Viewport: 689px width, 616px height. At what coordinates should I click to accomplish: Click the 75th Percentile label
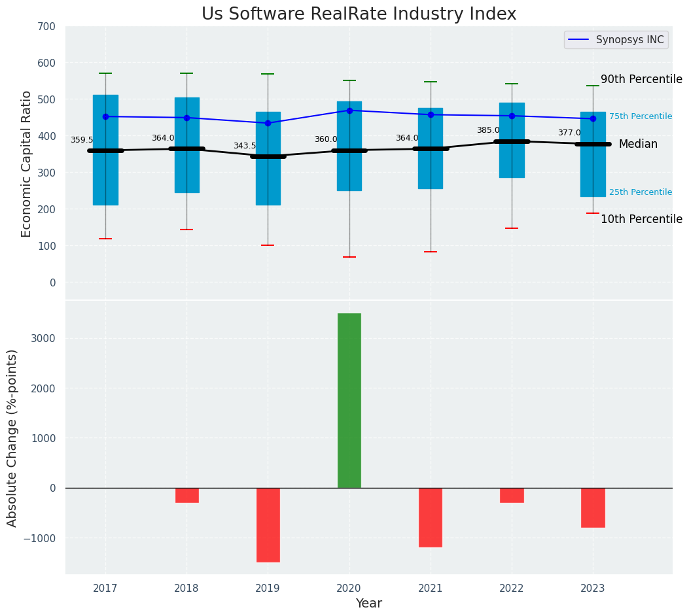640,116
